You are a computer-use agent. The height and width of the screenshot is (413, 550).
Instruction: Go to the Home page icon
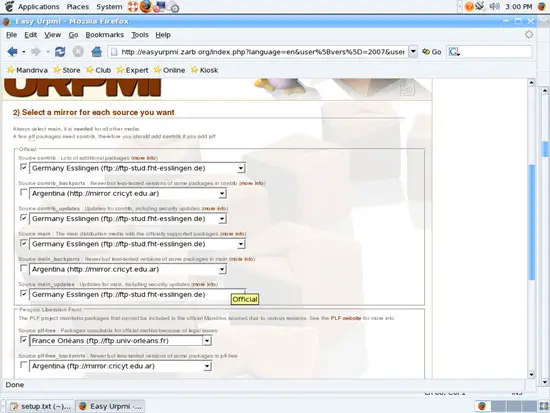click(x=96, y=52)
